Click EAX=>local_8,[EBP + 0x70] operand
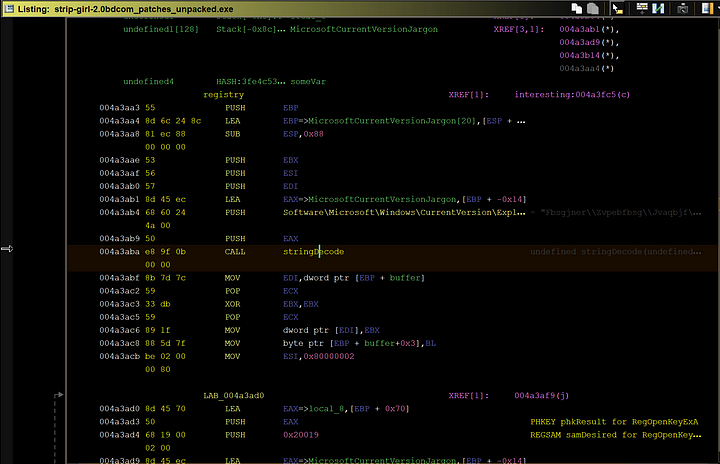720x464 pixels. point(346,409)
